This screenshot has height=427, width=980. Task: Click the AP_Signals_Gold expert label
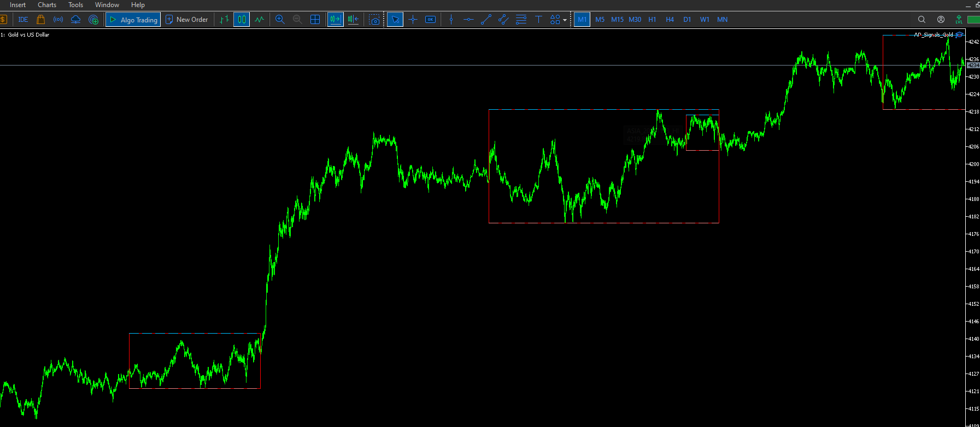(x=934, y=34)
